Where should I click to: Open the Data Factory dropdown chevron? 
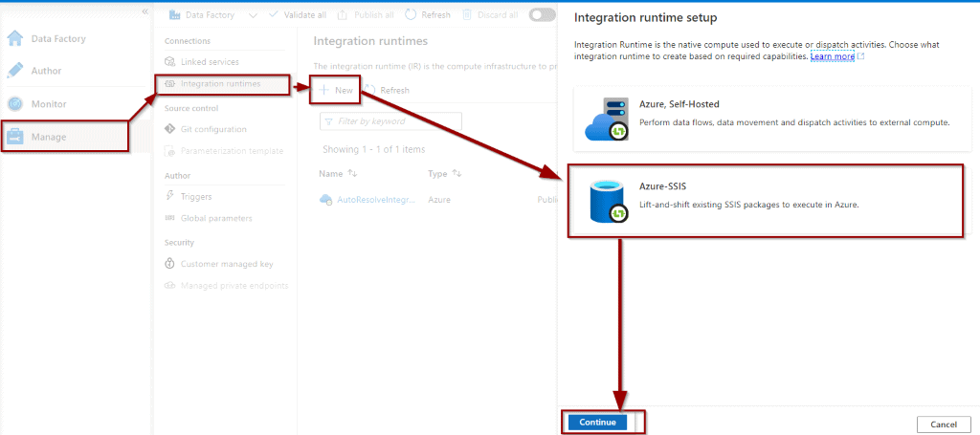[x=253, y=15]
